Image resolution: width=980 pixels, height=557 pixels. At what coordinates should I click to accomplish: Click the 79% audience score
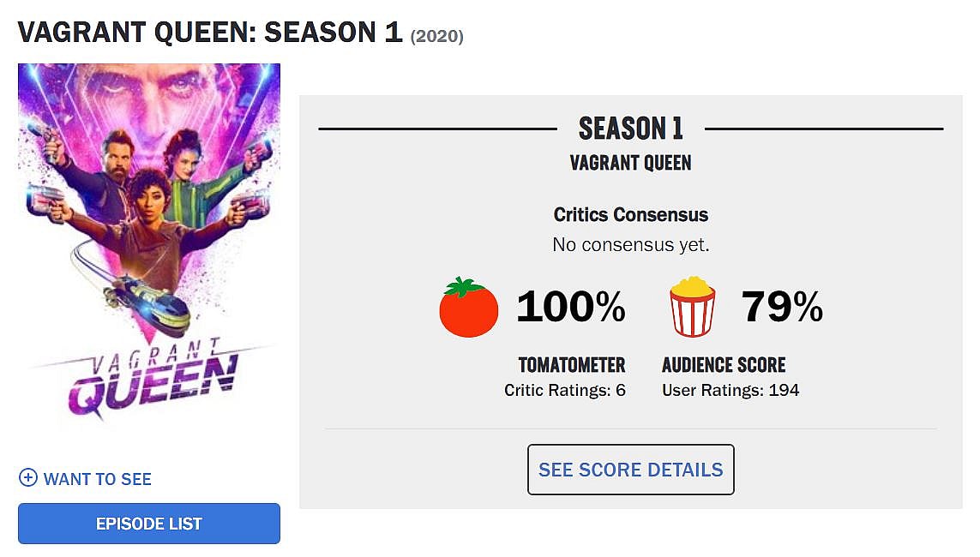point(781,307)
